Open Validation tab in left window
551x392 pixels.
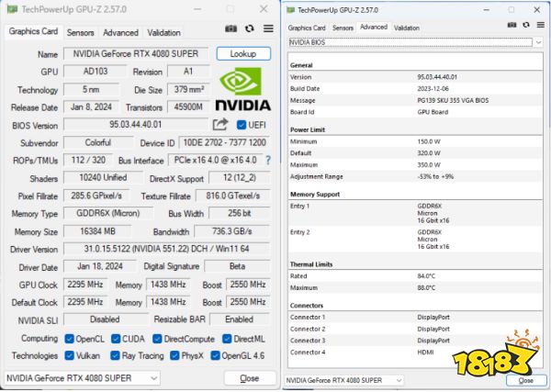163,33
